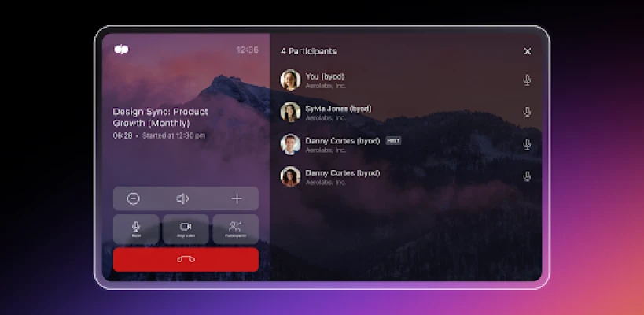Select the Design Sync meeting title
This screenshot has width=644, height=315.
(160, 117)
